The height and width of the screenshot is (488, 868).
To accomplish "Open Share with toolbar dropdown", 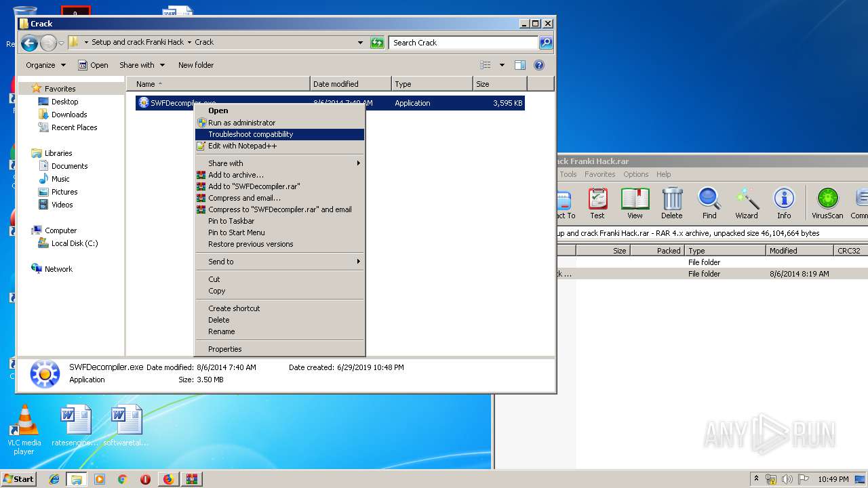I will click(142, 65).
